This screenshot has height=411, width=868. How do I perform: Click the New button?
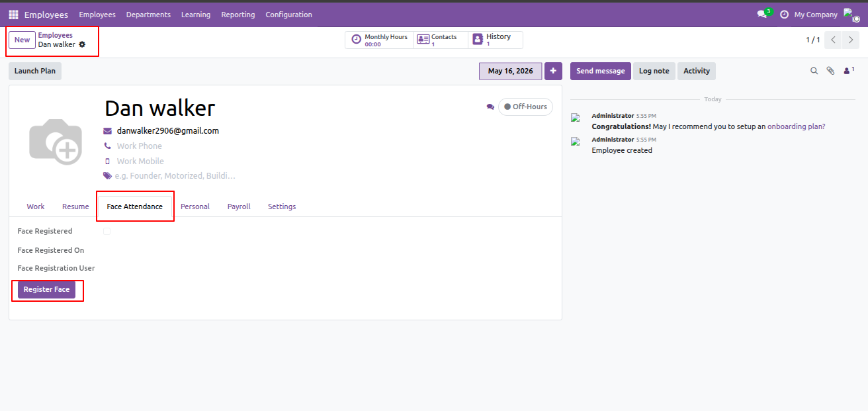[22, 40]
